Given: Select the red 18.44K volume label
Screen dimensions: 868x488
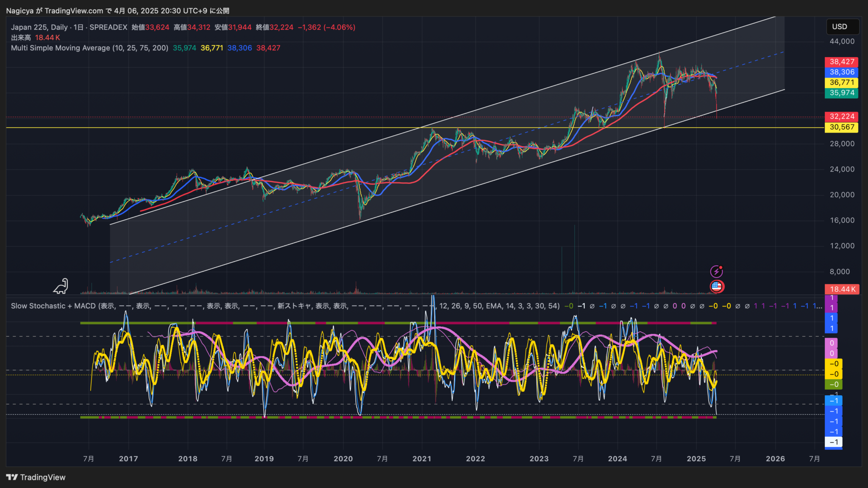Looking at the screenshot, I should click(842, 289).
